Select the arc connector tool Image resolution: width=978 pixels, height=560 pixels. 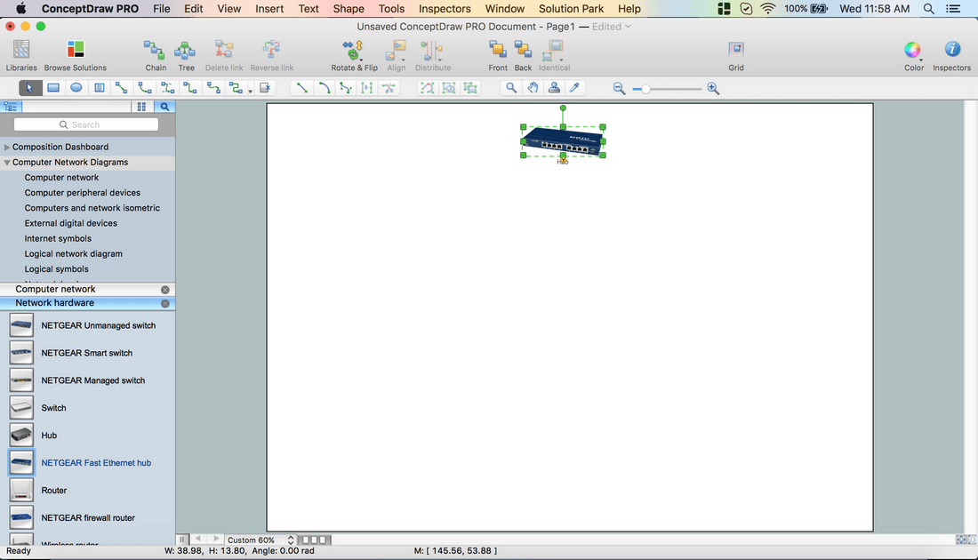tap(145, 88)
